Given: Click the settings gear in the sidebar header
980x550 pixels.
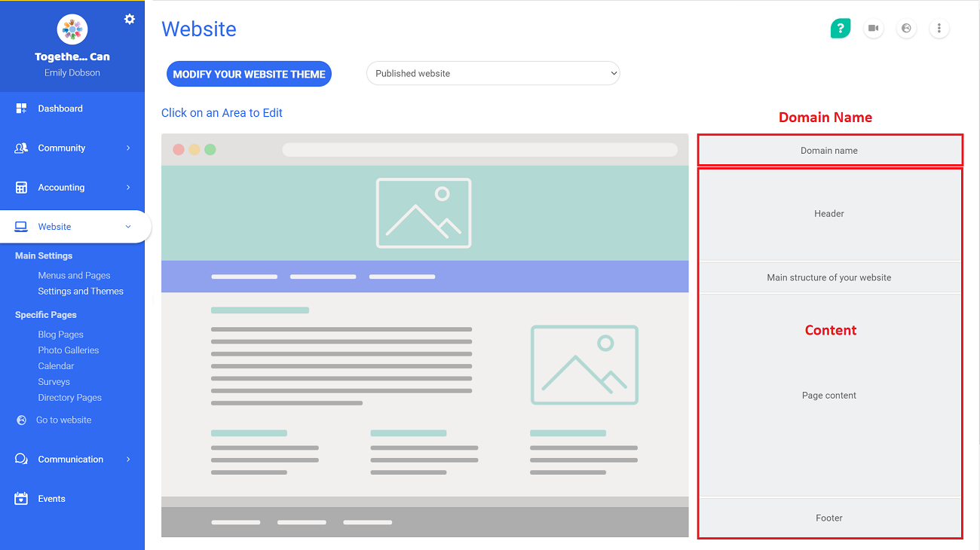Looking at the screenshot, I should point(130,19).
